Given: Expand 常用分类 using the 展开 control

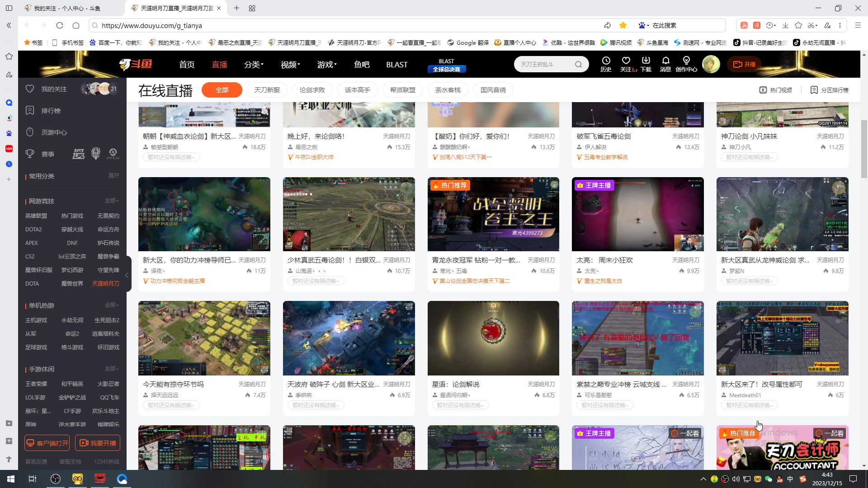Looking at the screenshot, I should (x=113, y=176).
